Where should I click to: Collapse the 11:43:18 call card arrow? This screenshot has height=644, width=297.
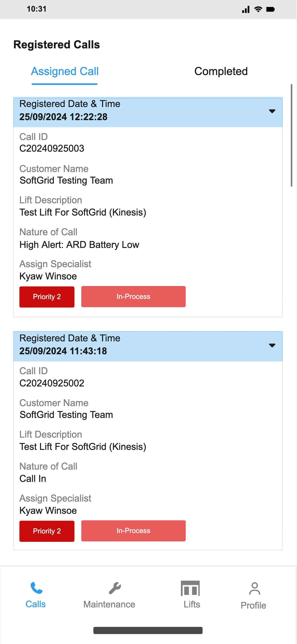click(x=272, y=345)
